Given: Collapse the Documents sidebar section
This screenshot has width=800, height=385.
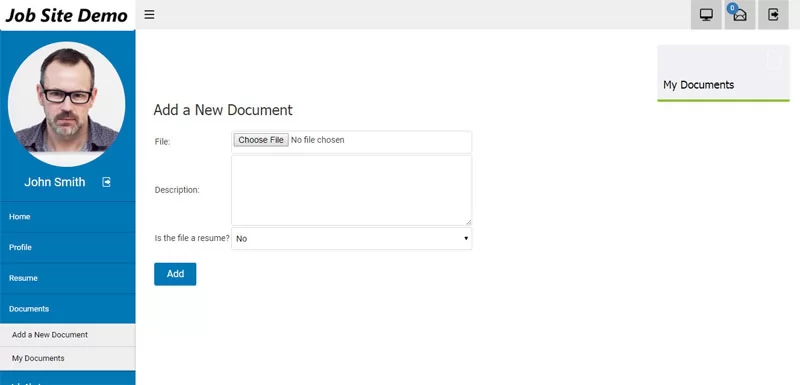Looking at the screenshot, I should [x=67, y=309].
